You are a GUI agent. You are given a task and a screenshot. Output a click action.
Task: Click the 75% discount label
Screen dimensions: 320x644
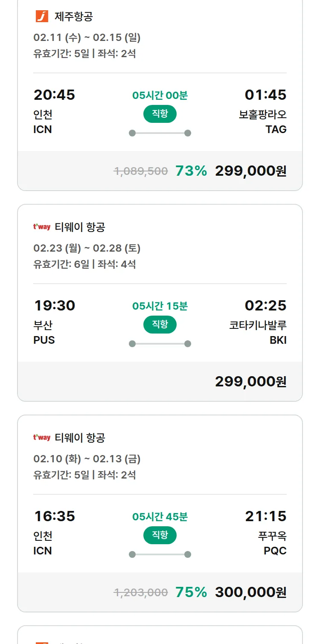pyautogui.click(x=191, y=592)
